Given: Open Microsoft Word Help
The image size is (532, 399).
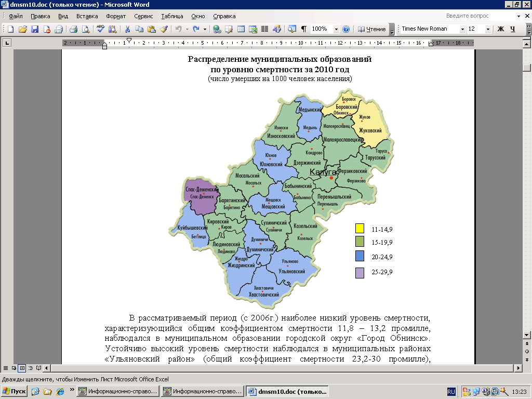Looking at the screenshot, I should pyautogui.click(x=345, y=29).
